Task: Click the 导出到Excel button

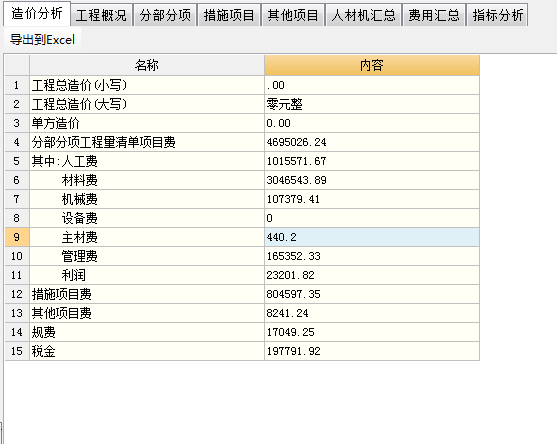Action: (x=42, y=39)
